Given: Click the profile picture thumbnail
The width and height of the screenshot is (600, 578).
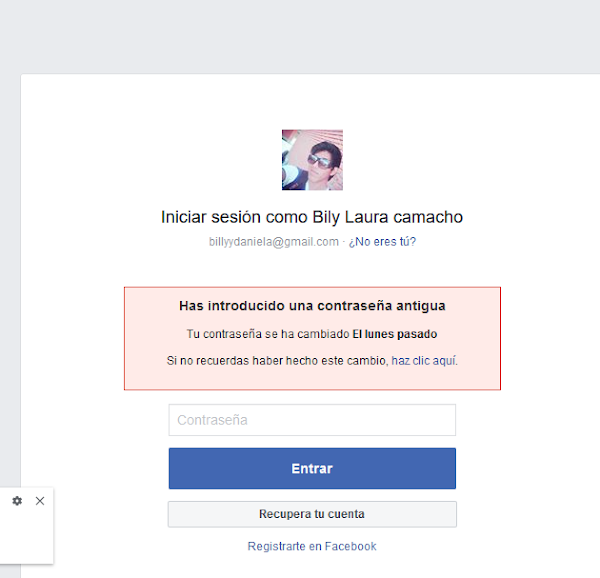Looking at the screenshot, I should click(x=312, y=160).
